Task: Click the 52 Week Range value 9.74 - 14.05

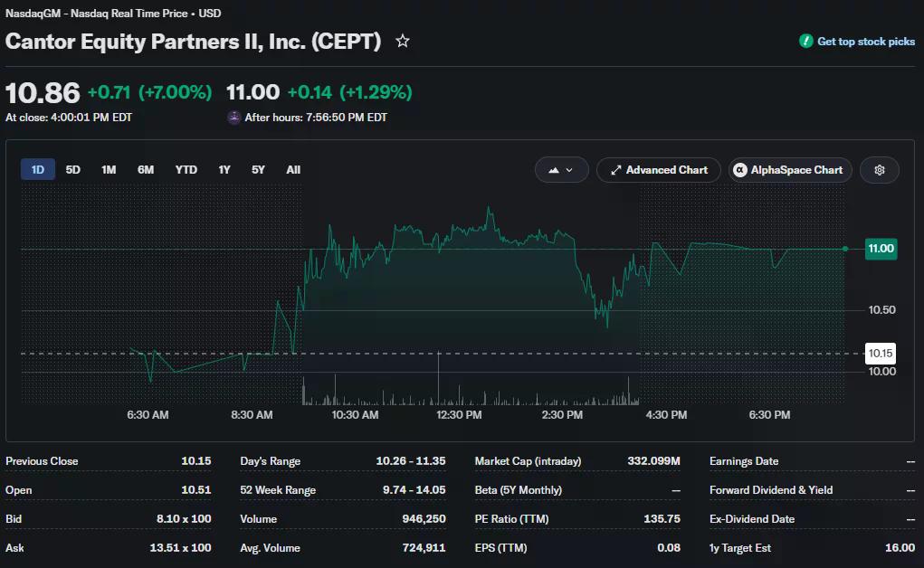Action: tap(414, 489)
